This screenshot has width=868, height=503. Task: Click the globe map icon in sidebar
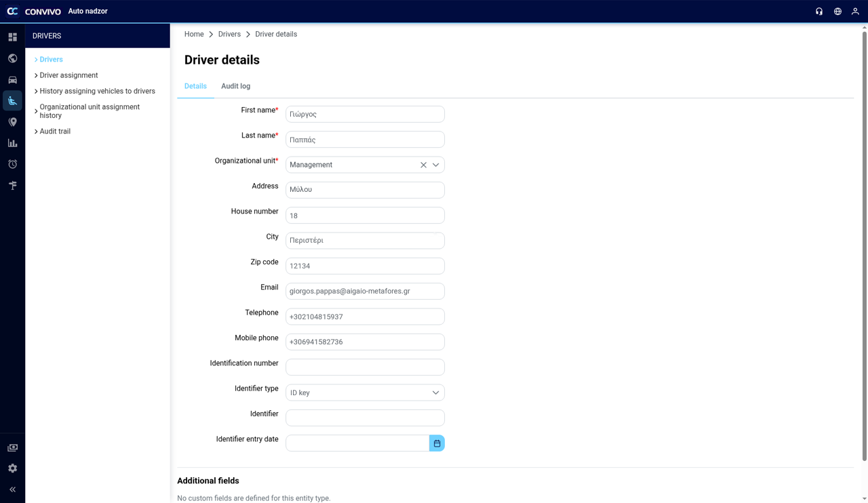[x=12, y=58]
